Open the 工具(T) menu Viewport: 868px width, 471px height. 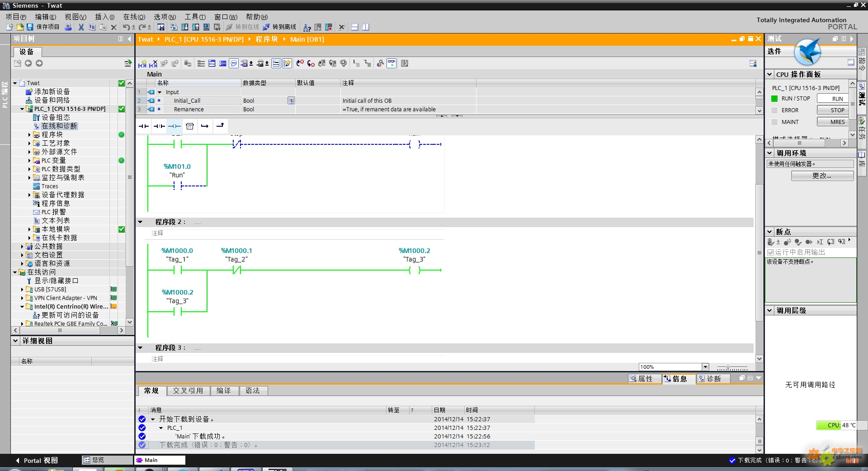pos(195,17)
